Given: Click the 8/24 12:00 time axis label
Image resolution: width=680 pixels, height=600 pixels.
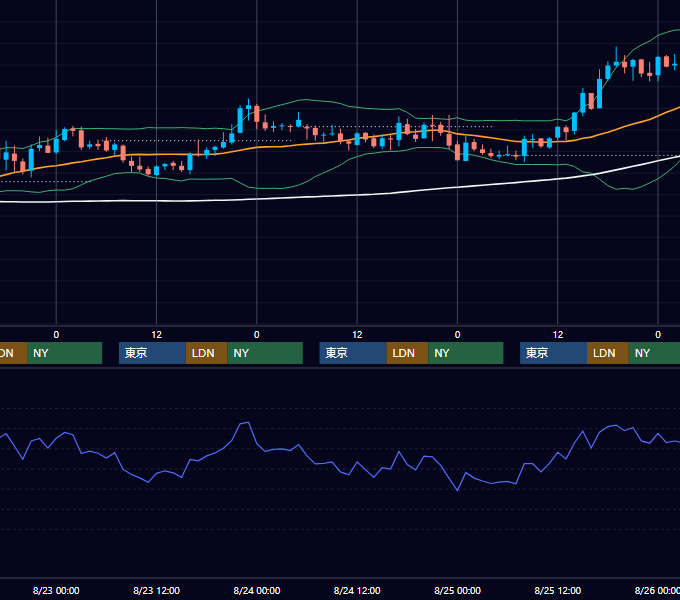Looking at the screenshot, I should 357,590.
